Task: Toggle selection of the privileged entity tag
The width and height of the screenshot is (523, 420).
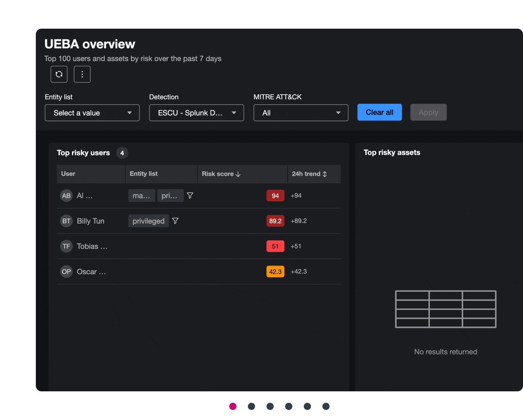Action: click(148, 221)
